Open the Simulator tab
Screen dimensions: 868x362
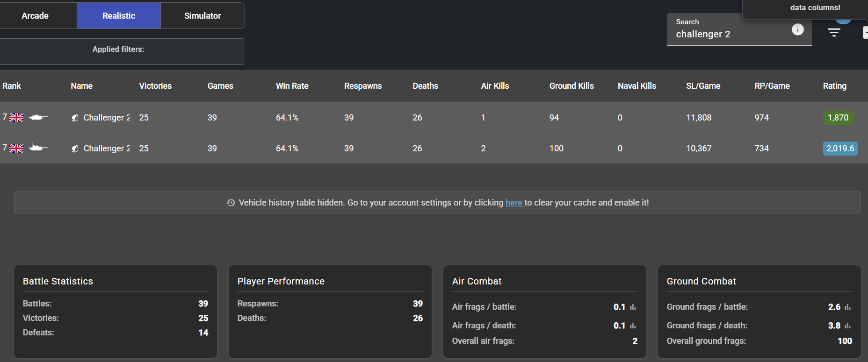pos(203,16)
